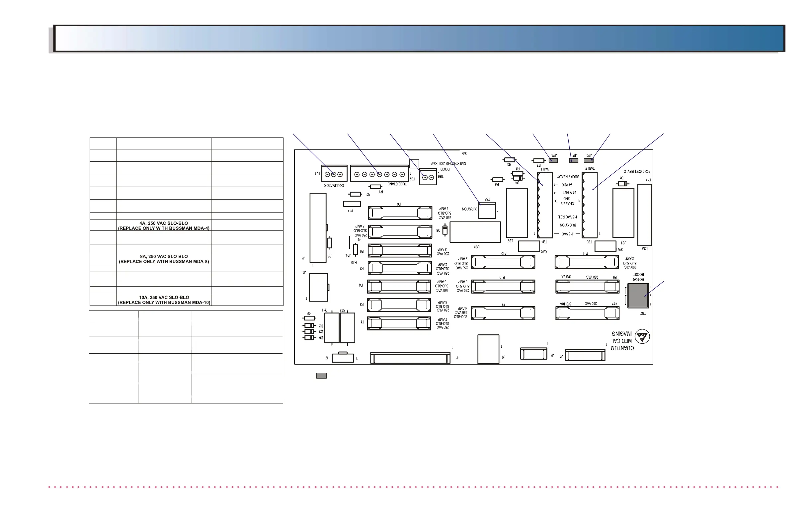Click the TB1 collimator terminal block

[334, 174]
